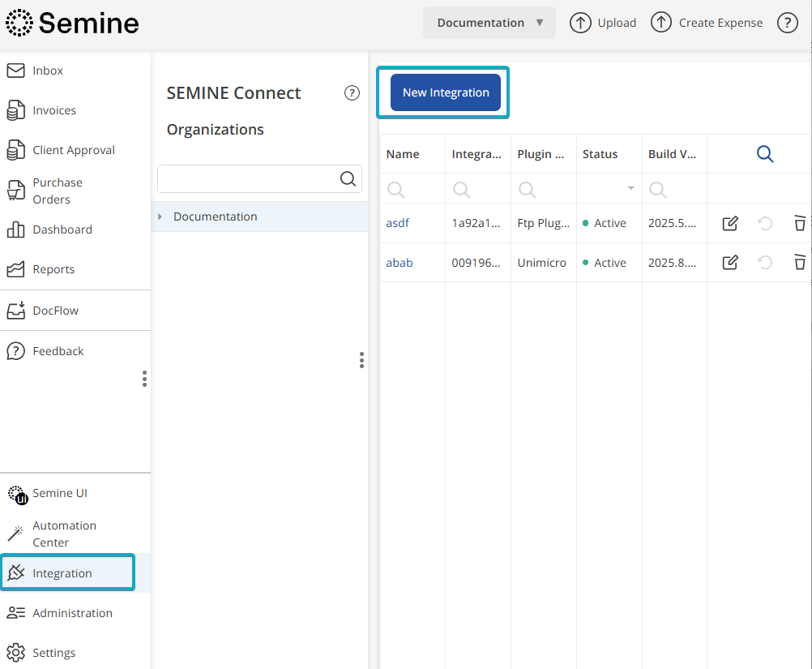Viewport: 812px width, 669px height.
Task: Click the Semine logo
Action: pyautogui.click(x=72, y=23)
